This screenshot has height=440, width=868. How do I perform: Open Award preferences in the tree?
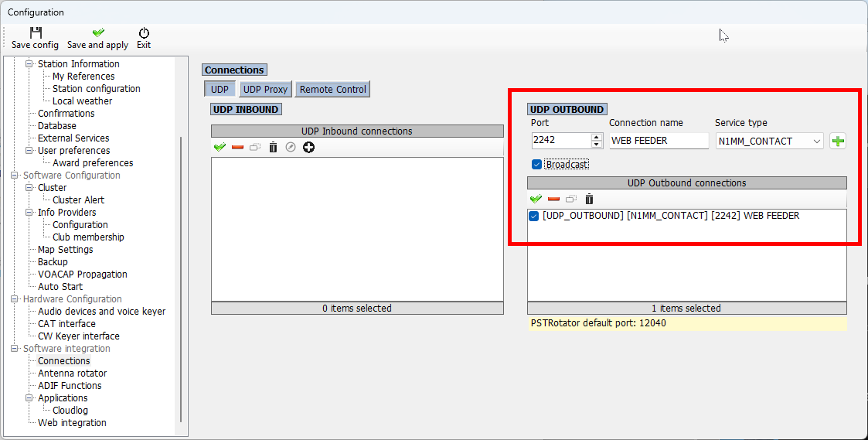[93, 163]
